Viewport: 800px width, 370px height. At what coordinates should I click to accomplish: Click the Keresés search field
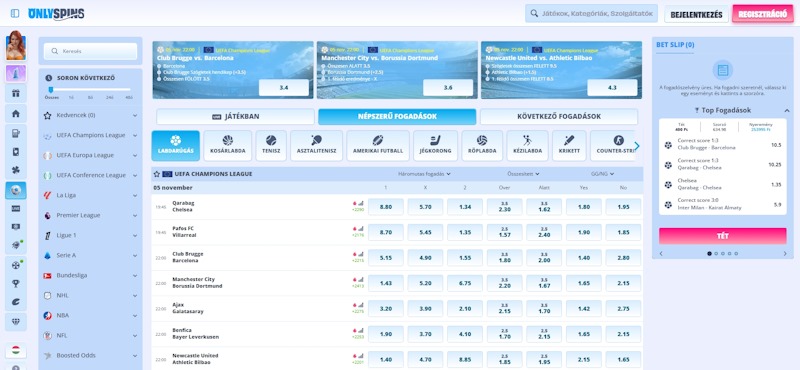coord(90,51)
